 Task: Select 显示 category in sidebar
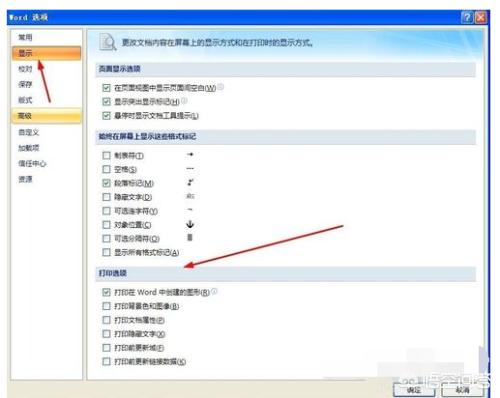coord(46,53)
